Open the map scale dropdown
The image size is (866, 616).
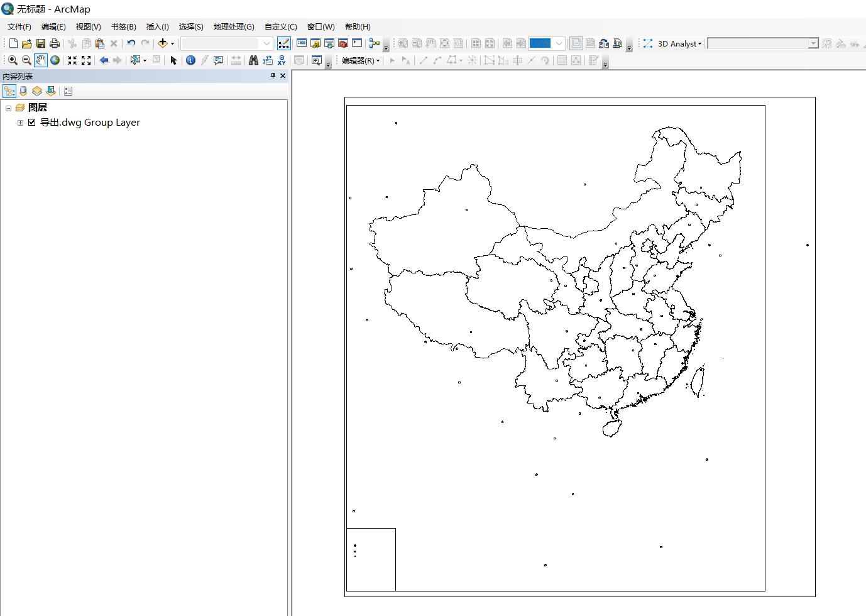(x=266, y=43)
